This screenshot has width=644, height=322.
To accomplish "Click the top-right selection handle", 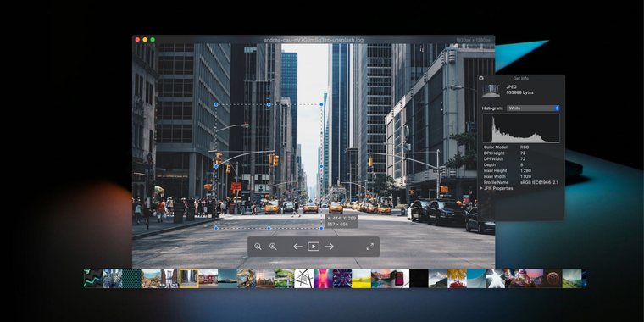I will point(321,104).
